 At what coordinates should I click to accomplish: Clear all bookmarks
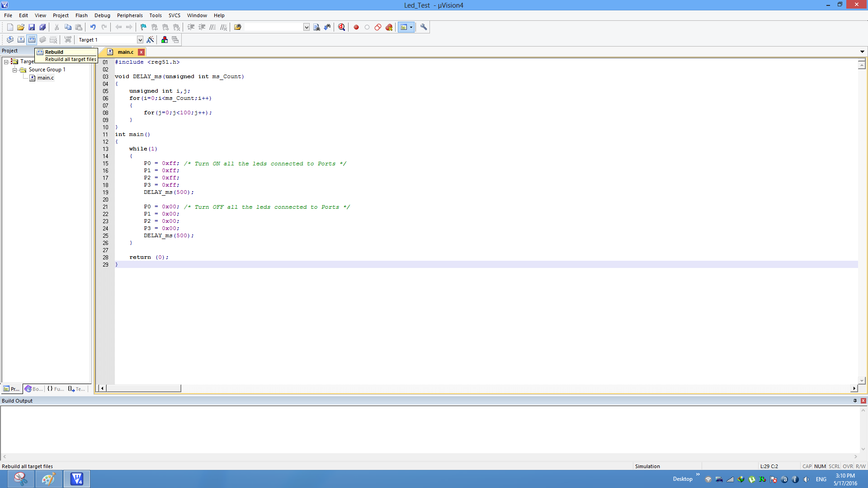(176, 27)
